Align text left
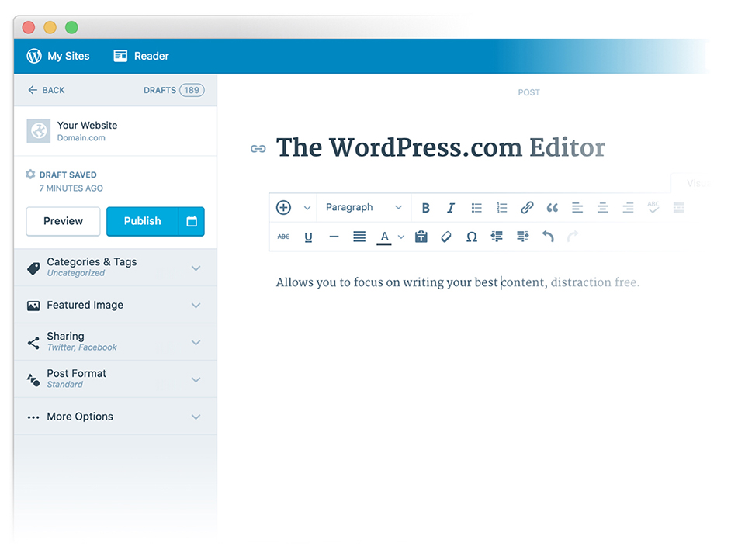745x560 pixels. [577, 208]
